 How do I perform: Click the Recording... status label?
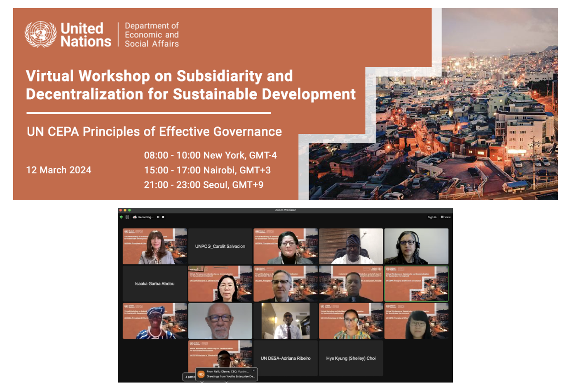(x=145, y=217)
